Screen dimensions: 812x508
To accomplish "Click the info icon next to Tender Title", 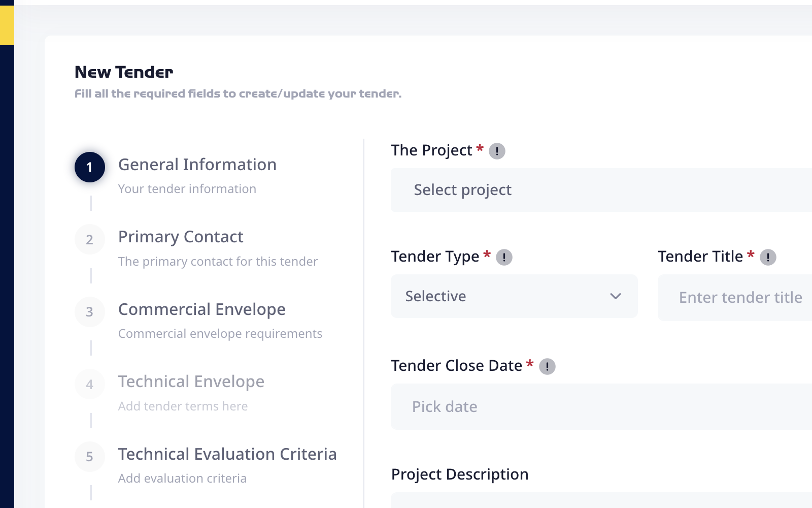I will click(x=768, y=258).
